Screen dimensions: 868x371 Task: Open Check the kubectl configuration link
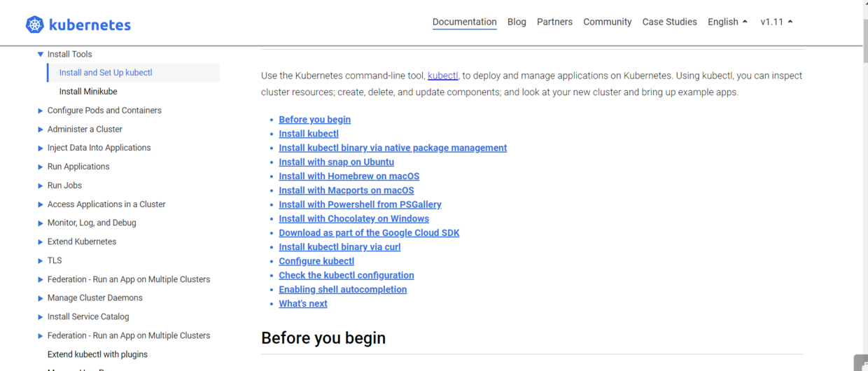(x=346, y=275)
